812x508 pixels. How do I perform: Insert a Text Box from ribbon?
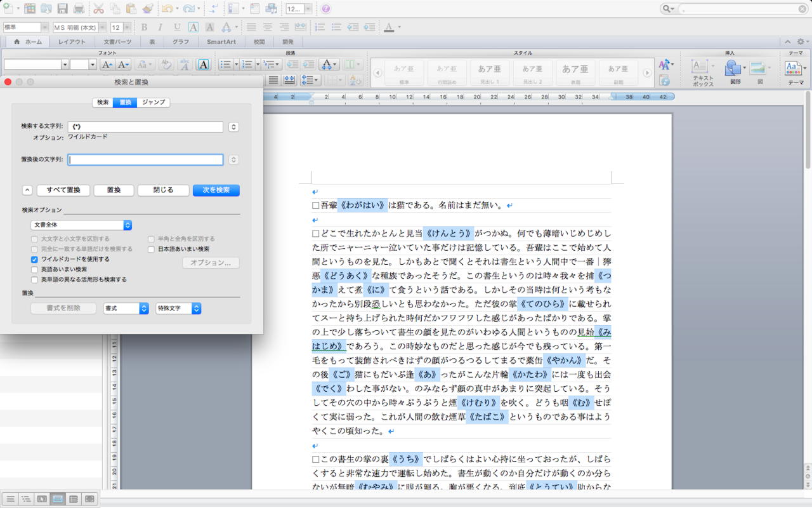703,73
